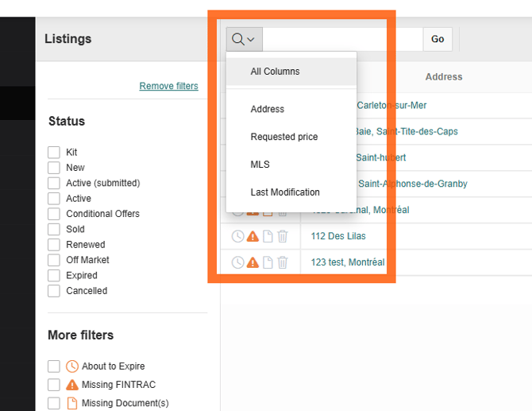Open the search column selector dropdown
The height and width of the screenshot is (411, 532).
tap(244, 39)
